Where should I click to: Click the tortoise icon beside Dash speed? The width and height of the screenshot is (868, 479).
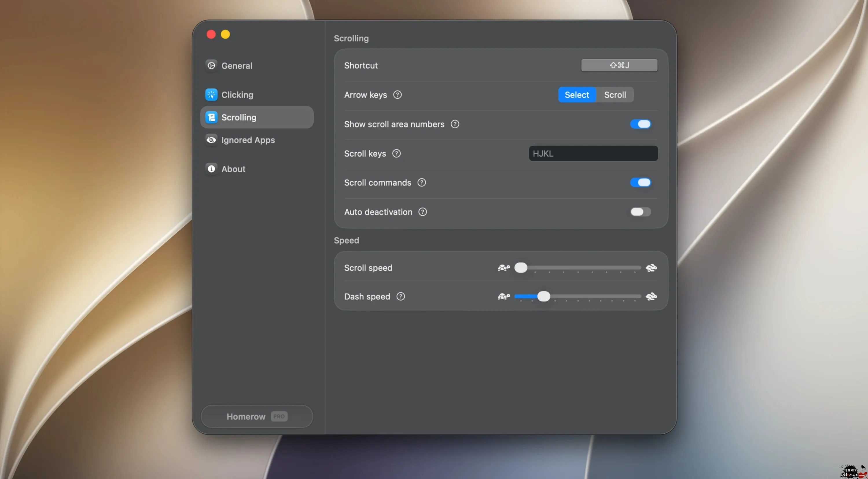tap(504, 296)
